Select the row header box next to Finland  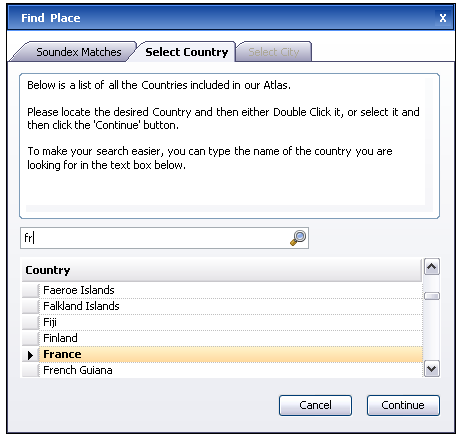[x=31, y=338]
